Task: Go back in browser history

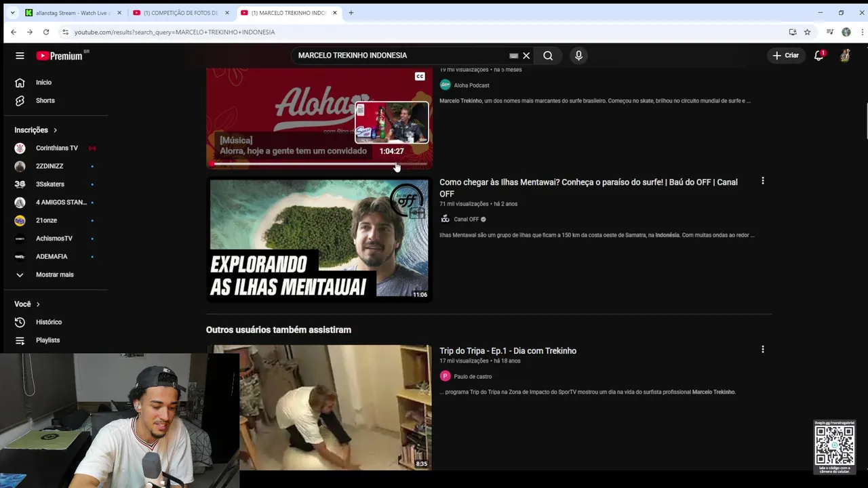Action: point(14,32)
